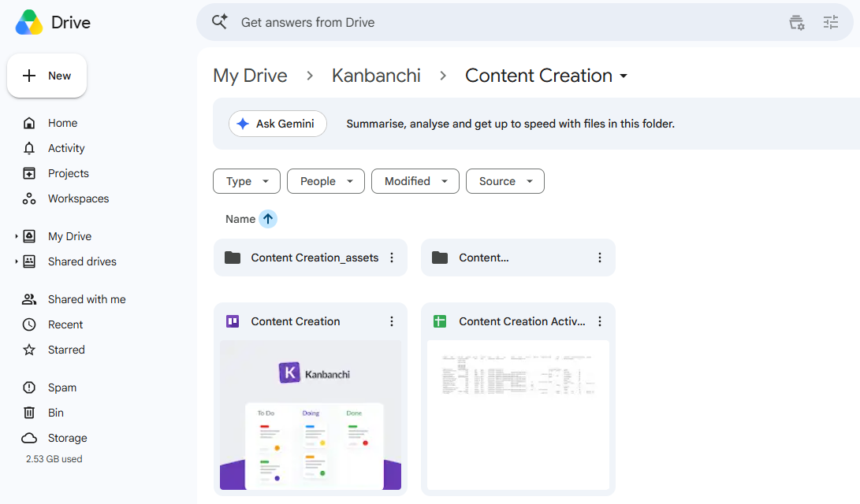The width and height of the screenshot is (860, 504).
Task: Open more actions for Content Creation board
Action: click(x=392, y=321)
